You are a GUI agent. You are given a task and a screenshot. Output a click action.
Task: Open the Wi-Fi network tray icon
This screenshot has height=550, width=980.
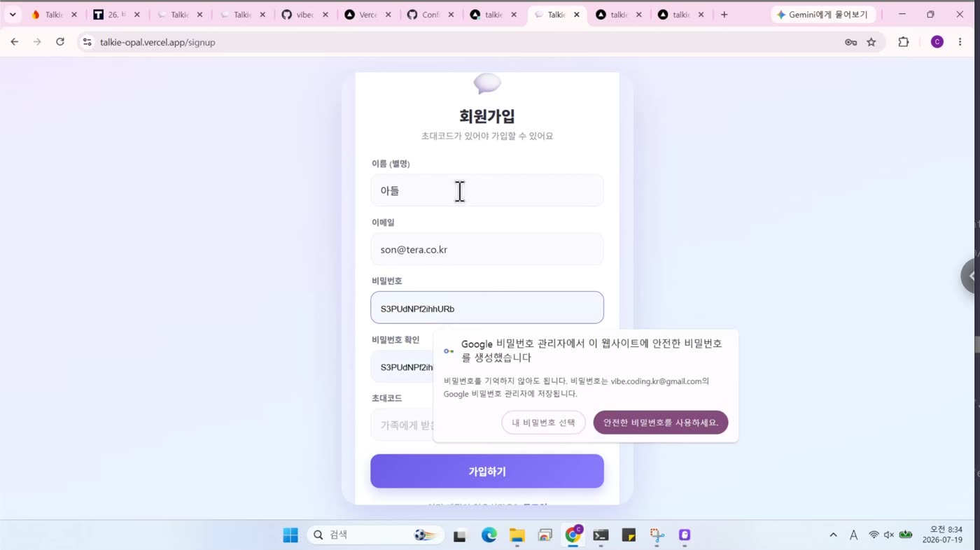[x=874, y=535]
